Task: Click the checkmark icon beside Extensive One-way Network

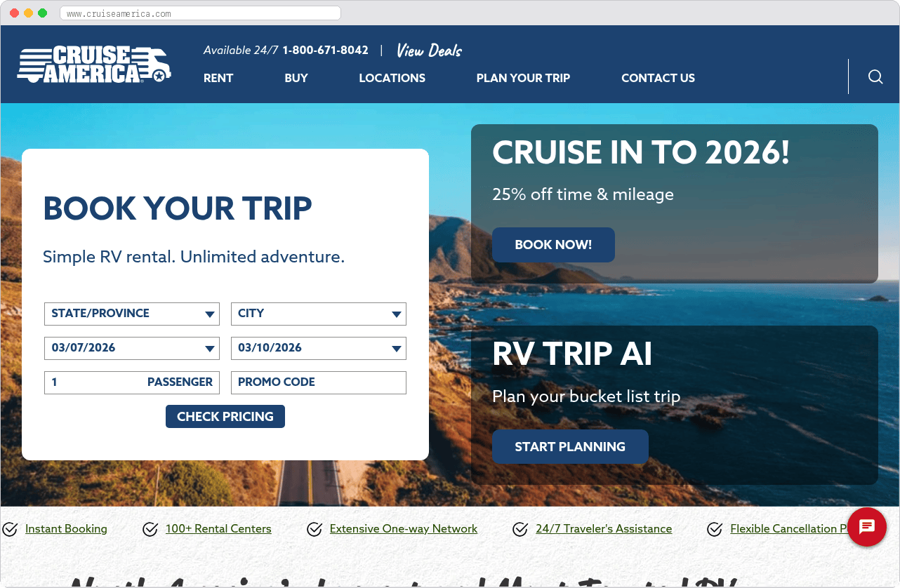Action: tap(315, 529)
